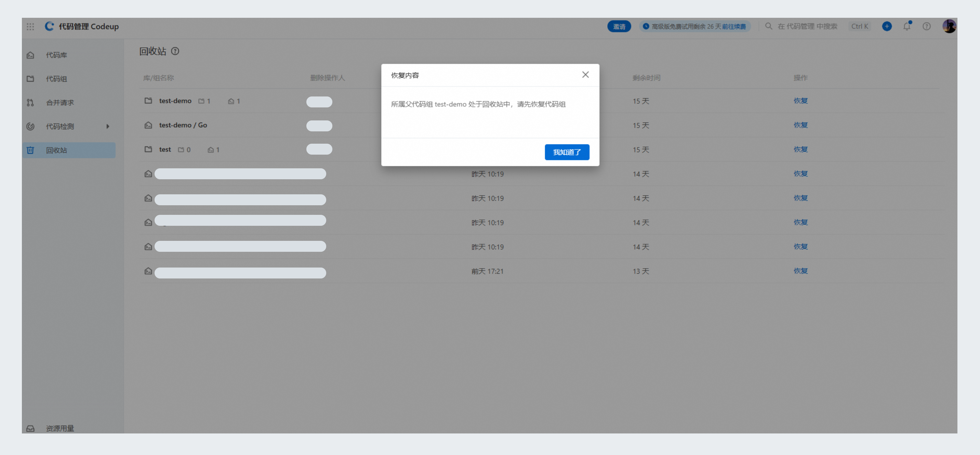Click the 删除操作人 column header
Viewport: 980px width, 455px height.
click(327, 78)
